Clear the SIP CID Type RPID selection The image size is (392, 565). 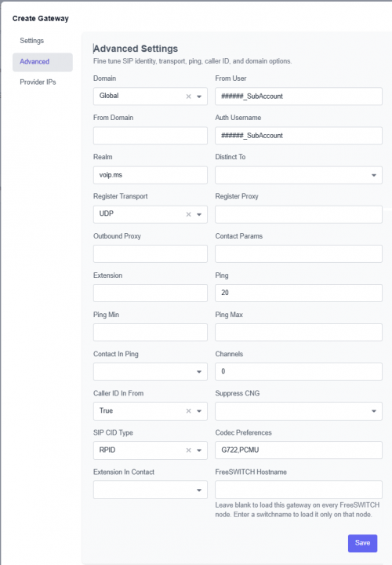tap(188, 450)
